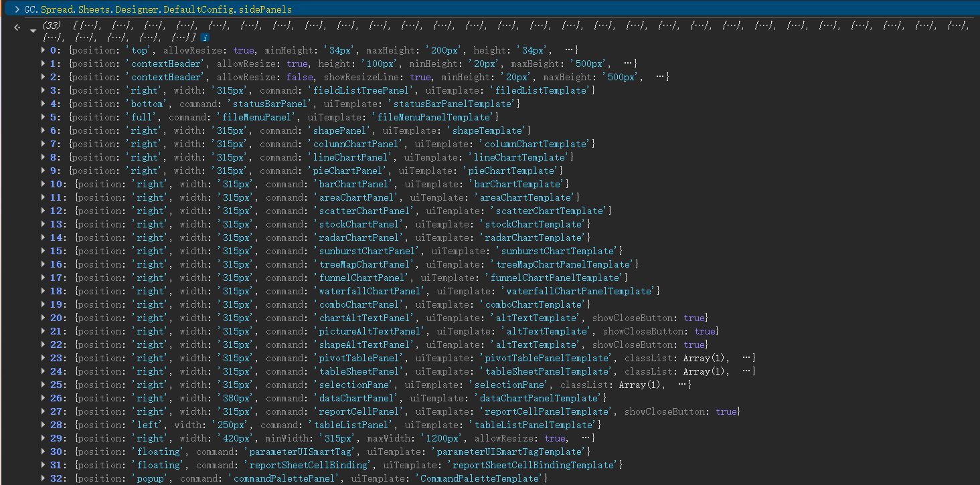Expand entry 1, the resizable contextHeader panel
The width and height of the screenshot is (980, 485).
(44, 64)
